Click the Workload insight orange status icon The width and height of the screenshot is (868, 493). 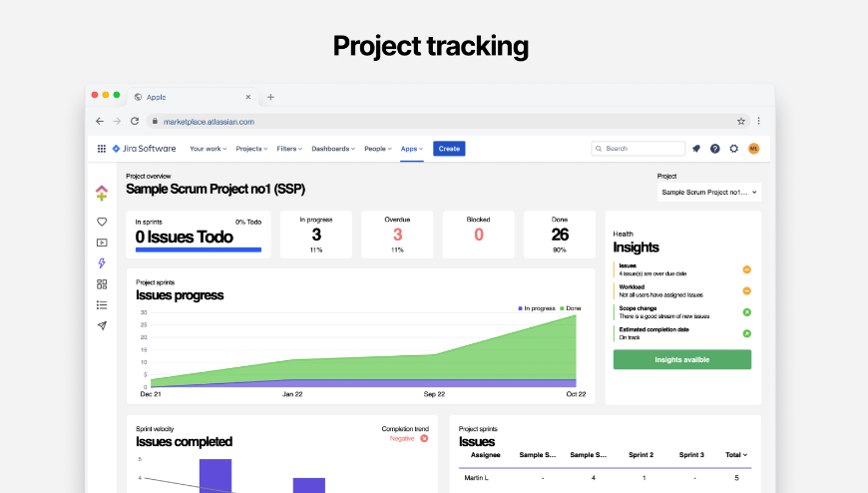(746, 290)
